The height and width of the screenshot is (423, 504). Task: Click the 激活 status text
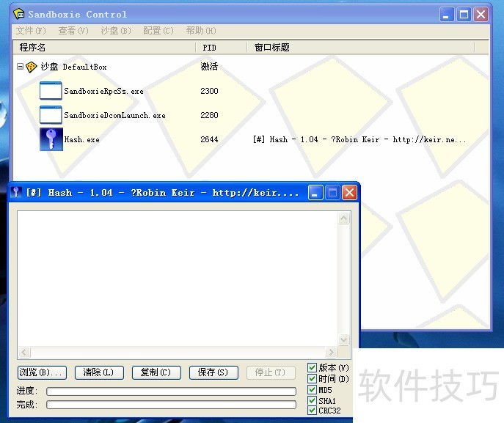(209, 67)
